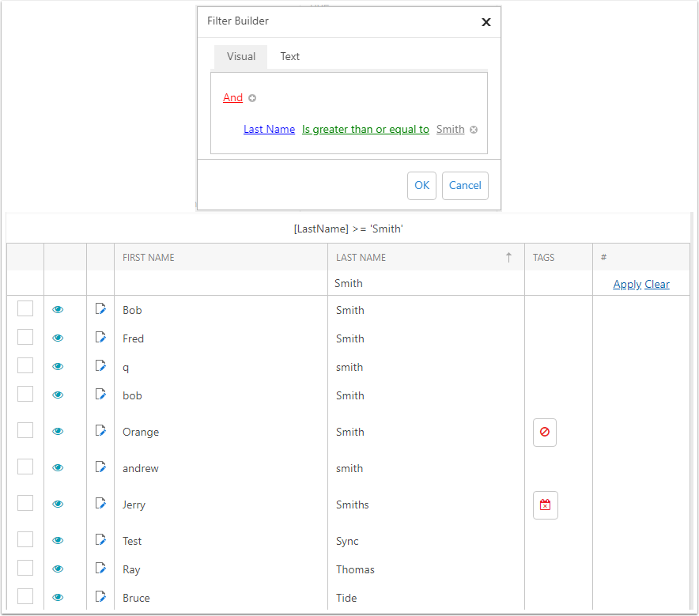Screen dimensions: 699x616
Task: Tick the checkbox for Bob Smith row
Action: (25, 308)
